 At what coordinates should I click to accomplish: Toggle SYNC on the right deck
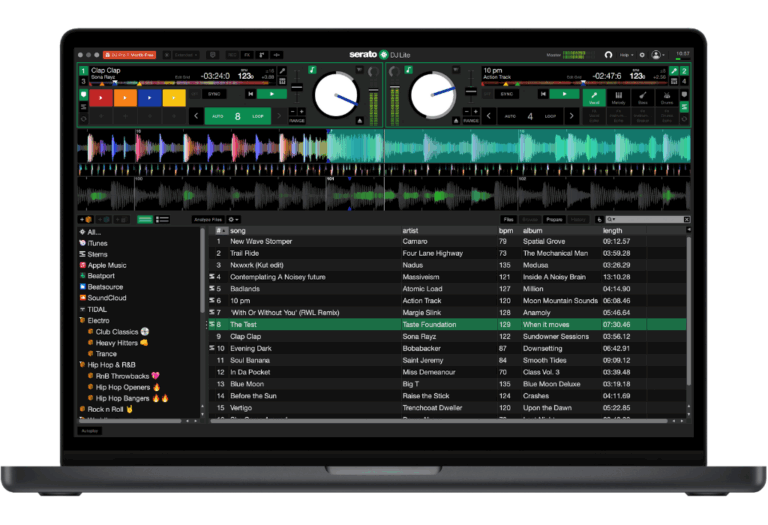click(x=506, y=94)
